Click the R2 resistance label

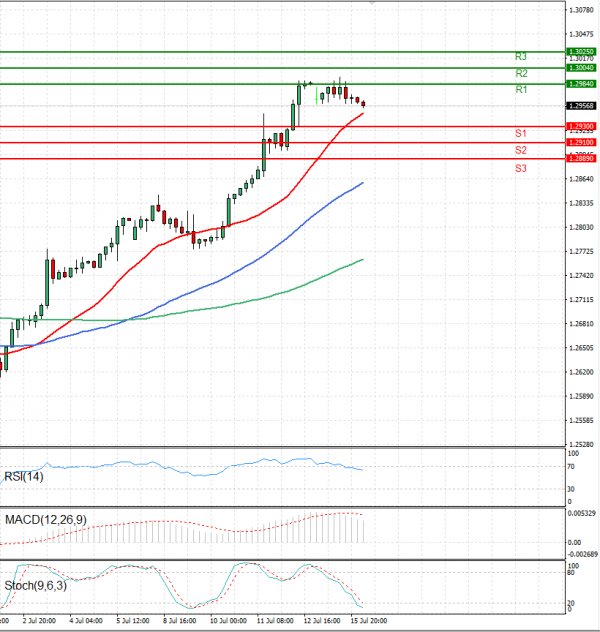[521, 73]
